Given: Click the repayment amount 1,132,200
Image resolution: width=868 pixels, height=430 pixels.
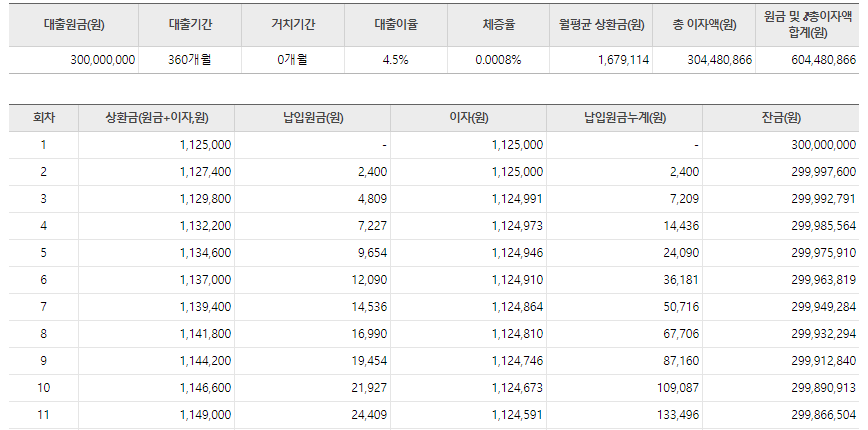Looking at the screenshot, I should 205,226.
